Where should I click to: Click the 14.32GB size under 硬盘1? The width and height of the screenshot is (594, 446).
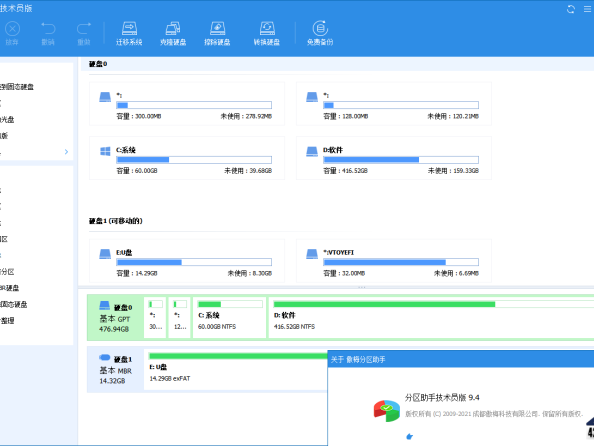[112, 381]
